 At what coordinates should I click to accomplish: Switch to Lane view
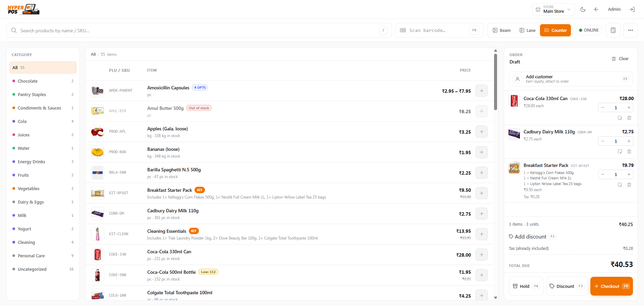click(x=528, y=30)
